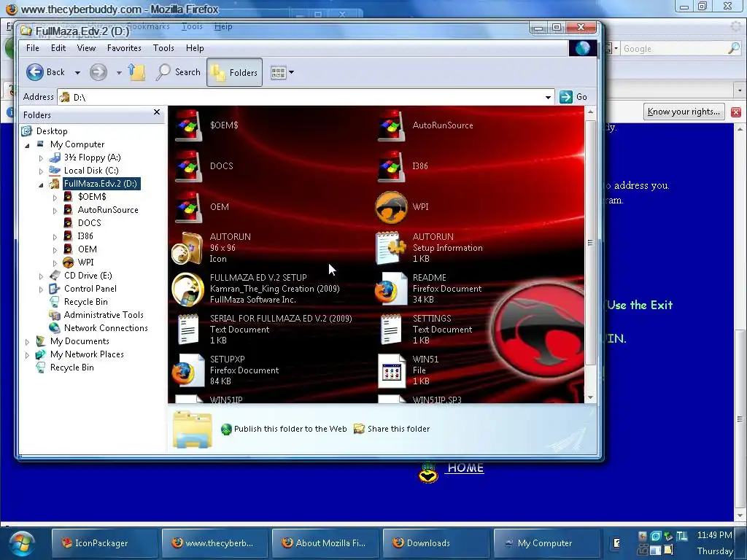747x560 pixels.
Task: Select My Network Places in the tree
Action: click(87, 354)
